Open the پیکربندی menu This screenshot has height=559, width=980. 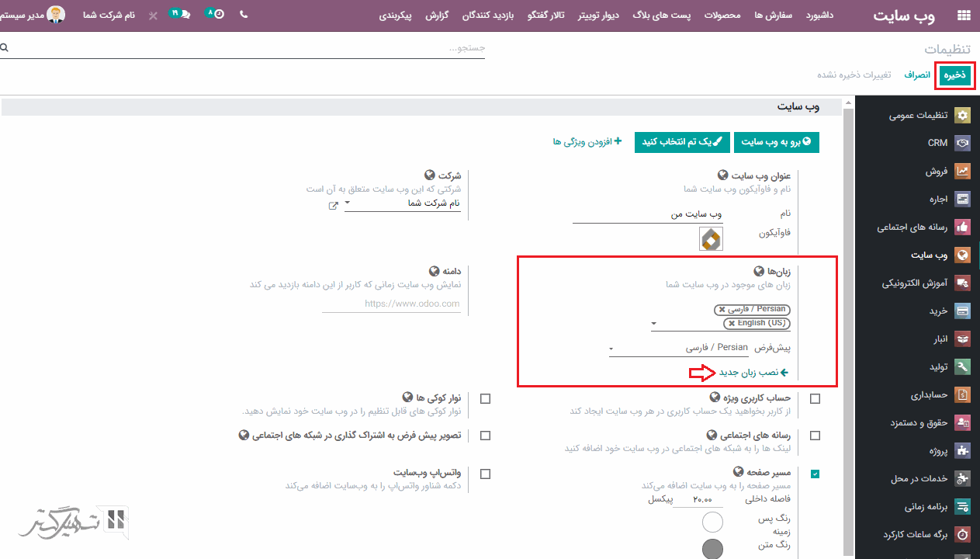[396, 16]
